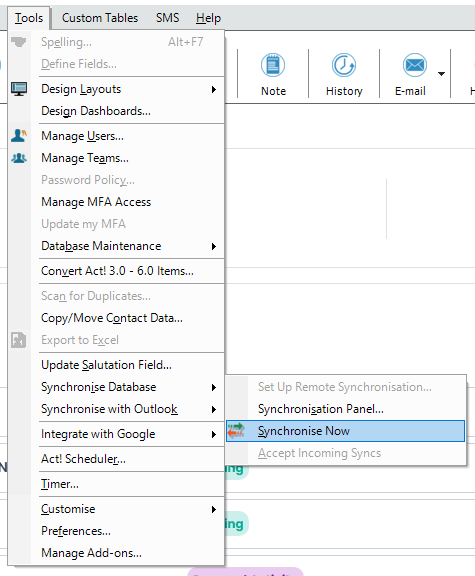475x576 pixels.
Task: Click the Design Layouts monitor icon
Action: point(19,89)
